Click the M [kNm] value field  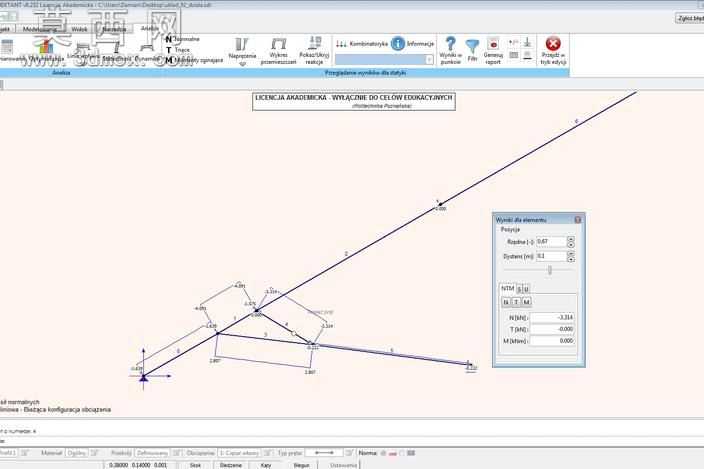tap(553, 341)
